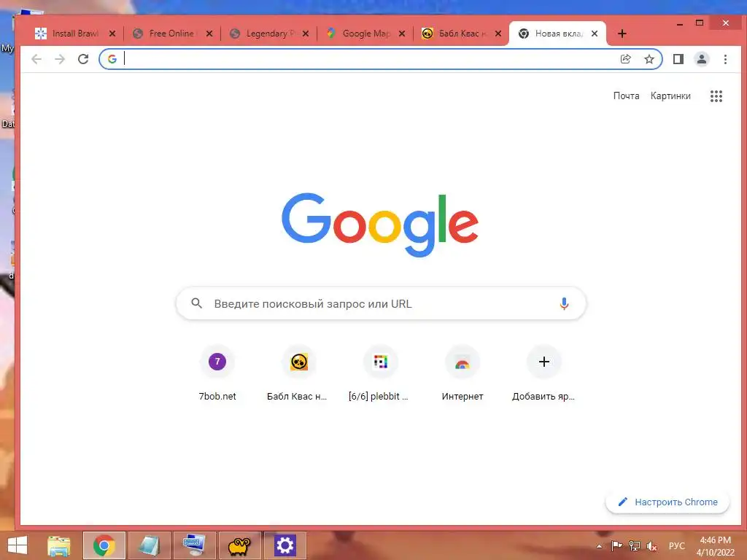Focus the Google search box
The height and width of the screenshot is (560, 747).
pos(381,303)
